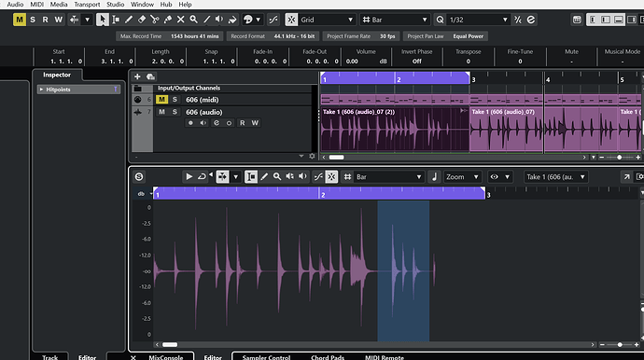Image resolution: width=644 pixels, height=360 pixels.
Task: Open the Grid snap type dropdown
Action: click(326, 20)
